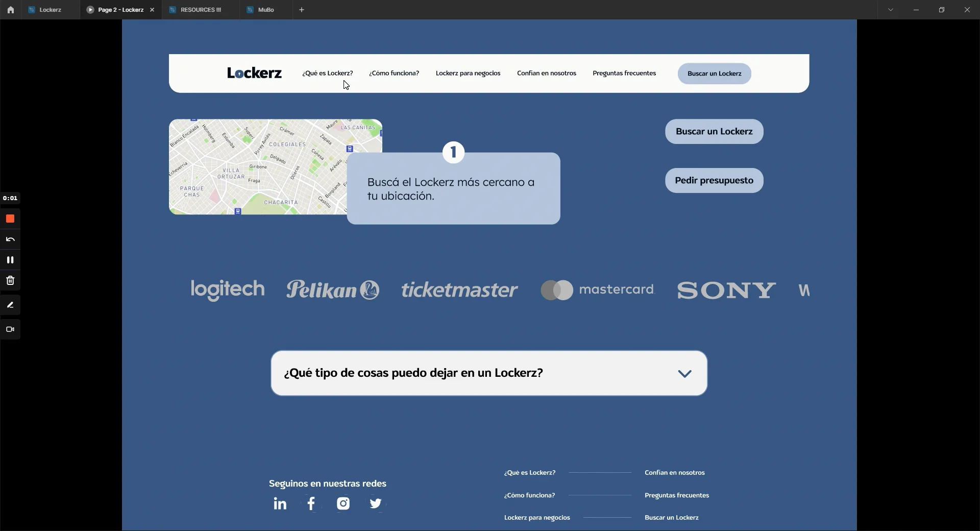Click the ticketmaster logo
980x531 pixels.
pos(459,290)
